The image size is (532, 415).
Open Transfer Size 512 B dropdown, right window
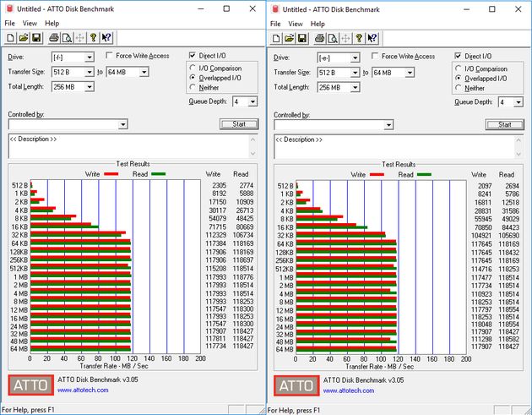(x=355, y=73)
